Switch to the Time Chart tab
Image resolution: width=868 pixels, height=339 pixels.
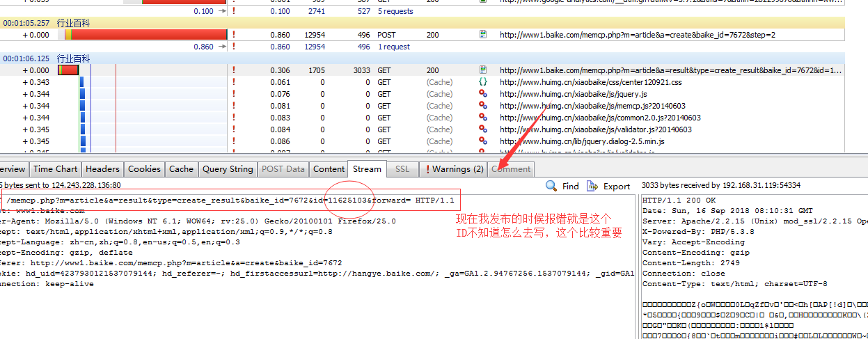tap(56, 169)
